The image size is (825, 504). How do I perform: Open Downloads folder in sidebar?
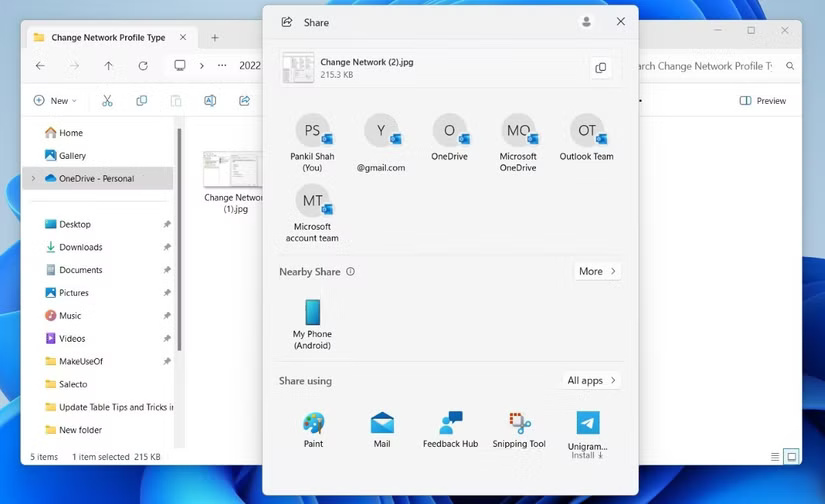pyautogui.click(x=80, y=247)
